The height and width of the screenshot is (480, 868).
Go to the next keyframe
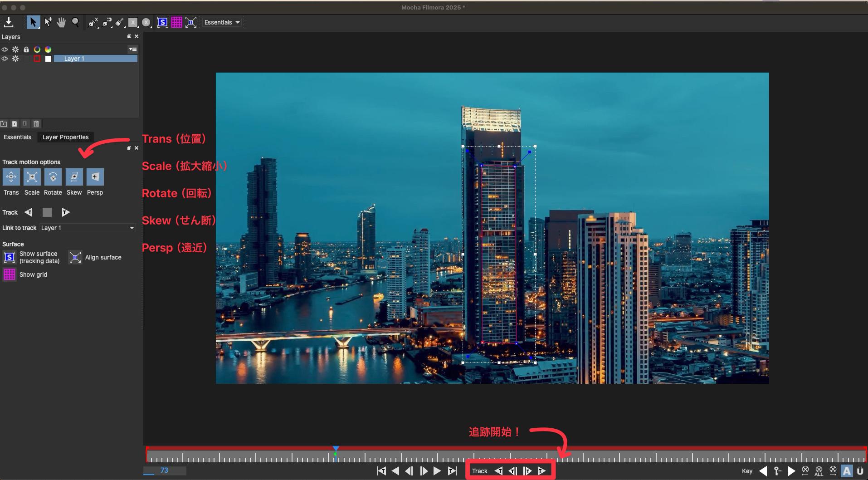tap(791, 471)
